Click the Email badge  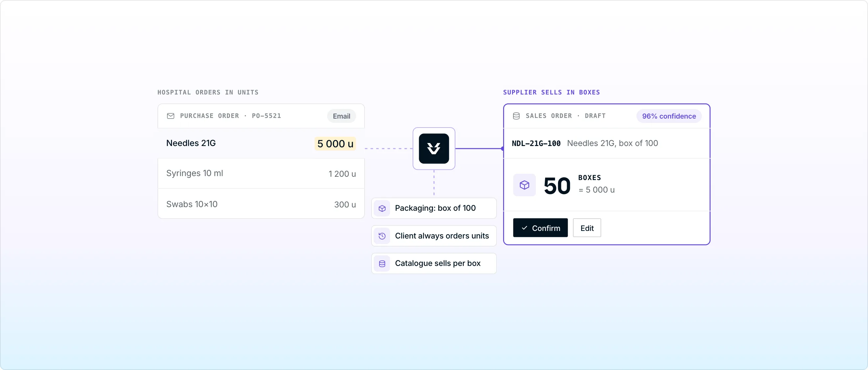click(341, 116)
